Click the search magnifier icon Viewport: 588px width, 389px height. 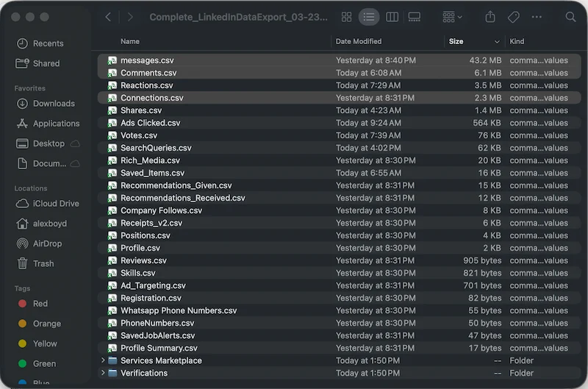570,17
